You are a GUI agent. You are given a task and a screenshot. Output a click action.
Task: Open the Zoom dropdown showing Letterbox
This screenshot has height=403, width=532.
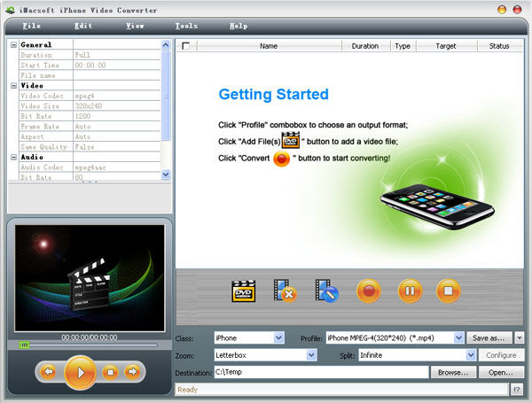[311, 355]
